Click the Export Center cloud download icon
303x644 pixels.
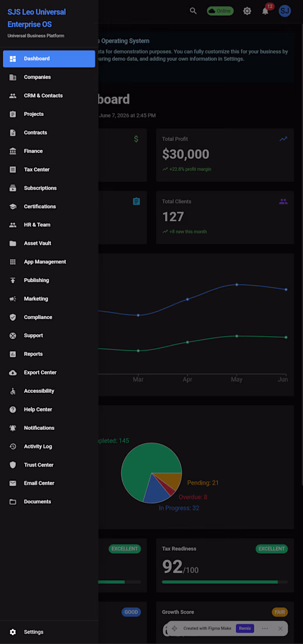tap(13, 372)
